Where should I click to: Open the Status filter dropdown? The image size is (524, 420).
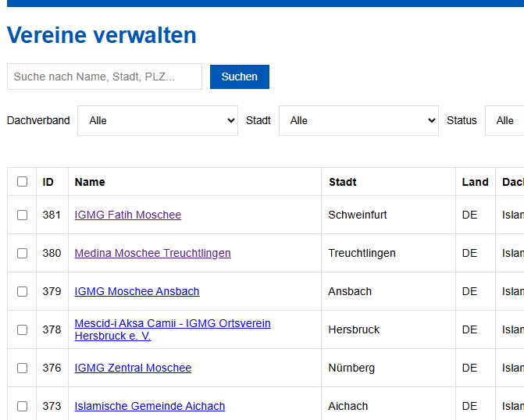[x=504, y=121]
